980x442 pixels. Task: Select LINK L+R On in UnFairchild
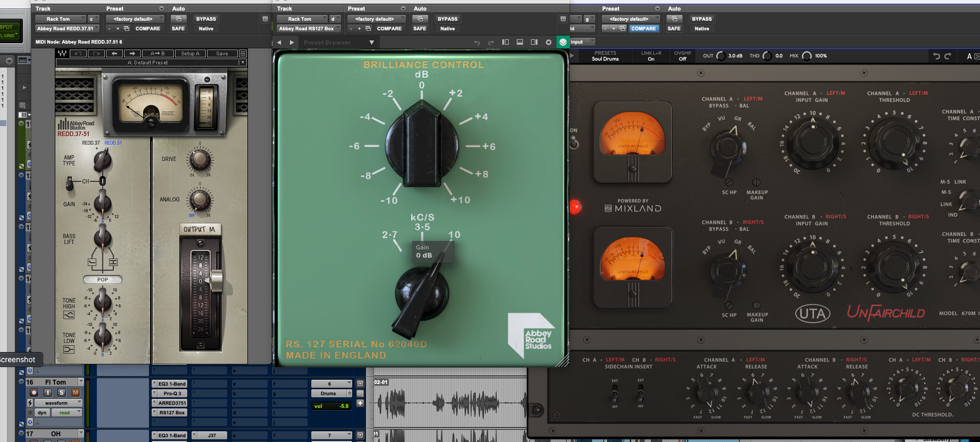point(651,56)
